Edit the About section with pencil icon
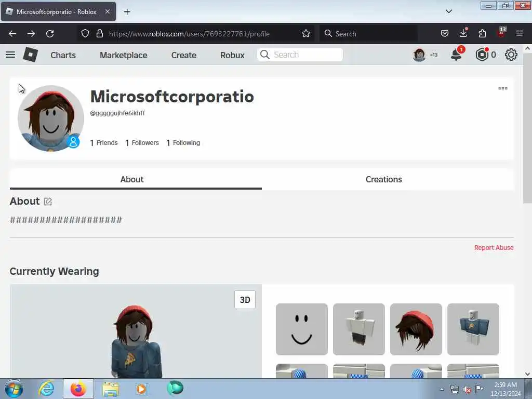The image size is (532, 399). tap(48, 202)
